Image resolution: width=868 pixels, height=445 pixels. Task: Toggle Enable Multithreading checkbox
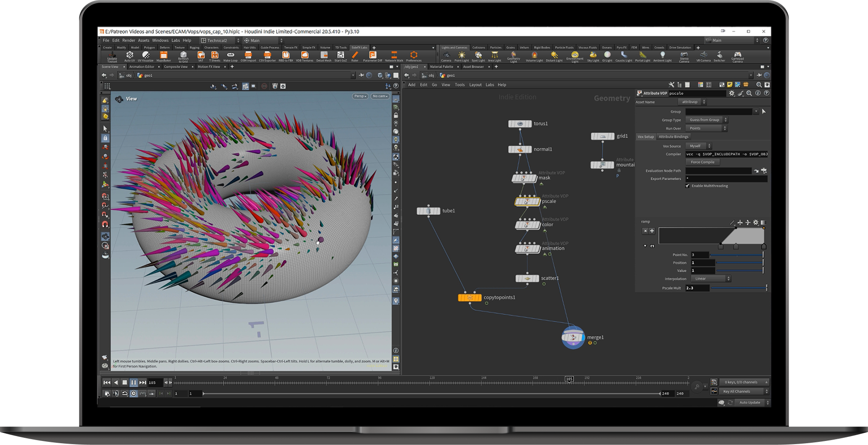[x=687, y=186]
